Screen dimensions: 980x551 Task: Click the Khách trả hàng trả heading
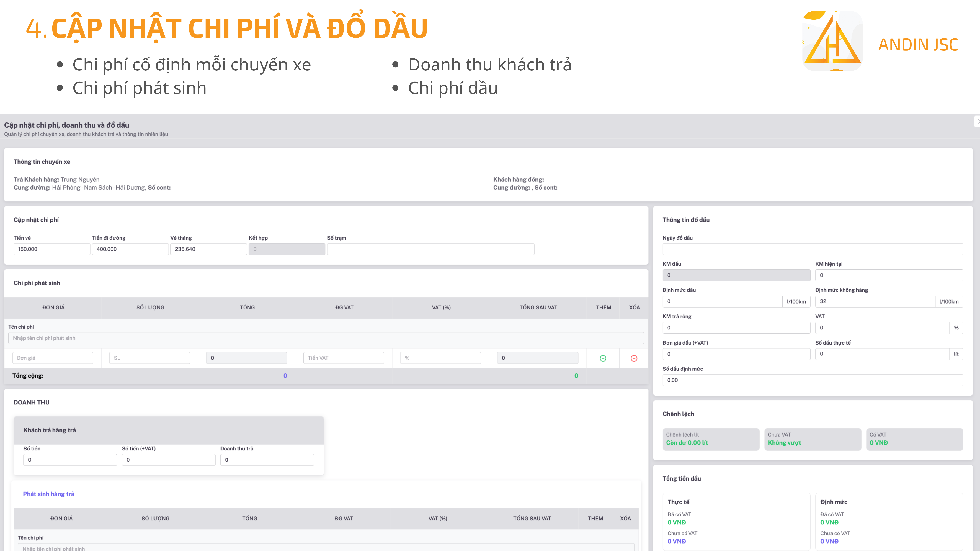[x=49, y=430]
